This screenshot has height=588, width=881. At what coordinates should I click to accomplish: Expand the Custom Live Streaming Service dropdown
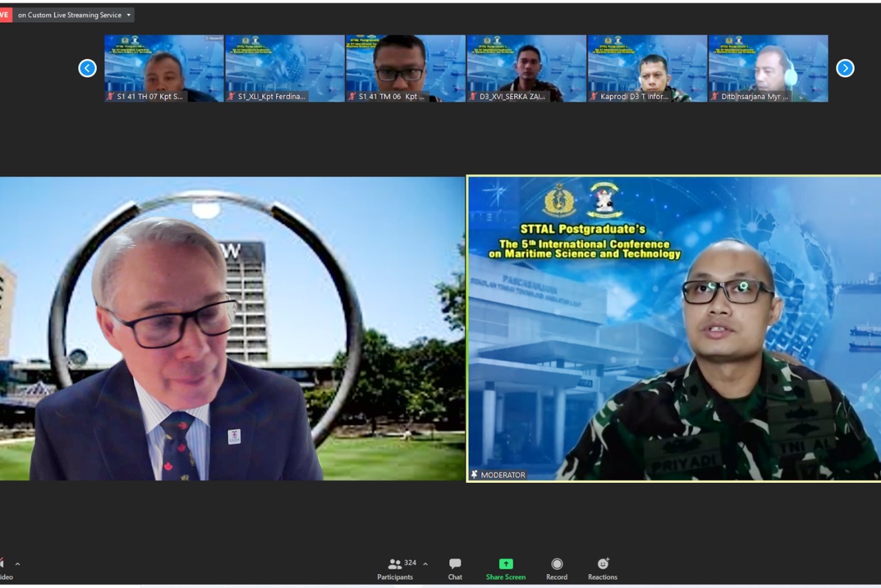pos(129,15)
